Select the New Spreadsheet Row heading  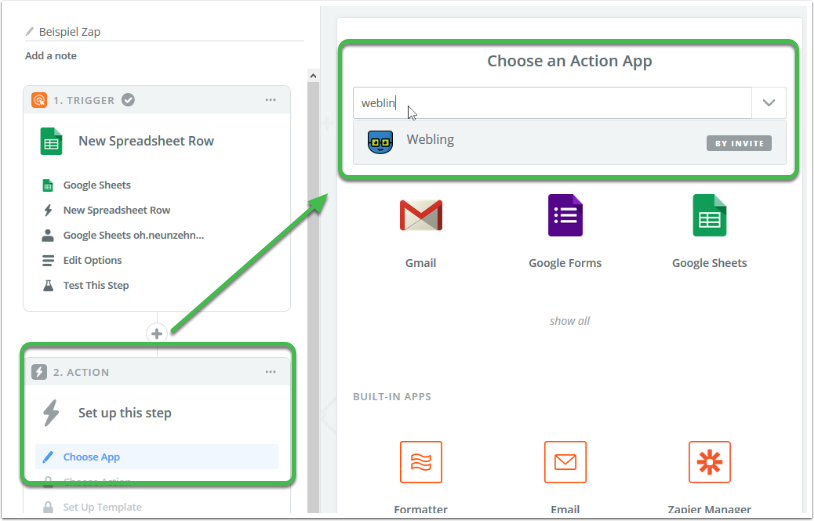[x=146, y=141]
